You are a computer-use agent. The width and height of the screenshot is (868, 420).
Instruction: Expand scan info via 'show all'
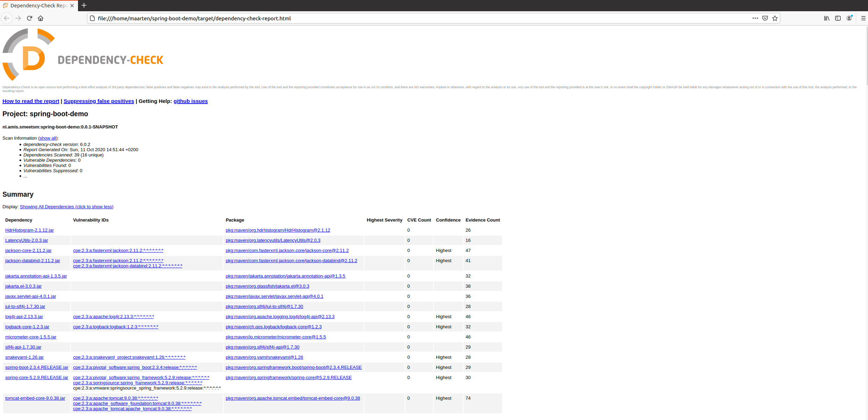[x=48, y=138]
